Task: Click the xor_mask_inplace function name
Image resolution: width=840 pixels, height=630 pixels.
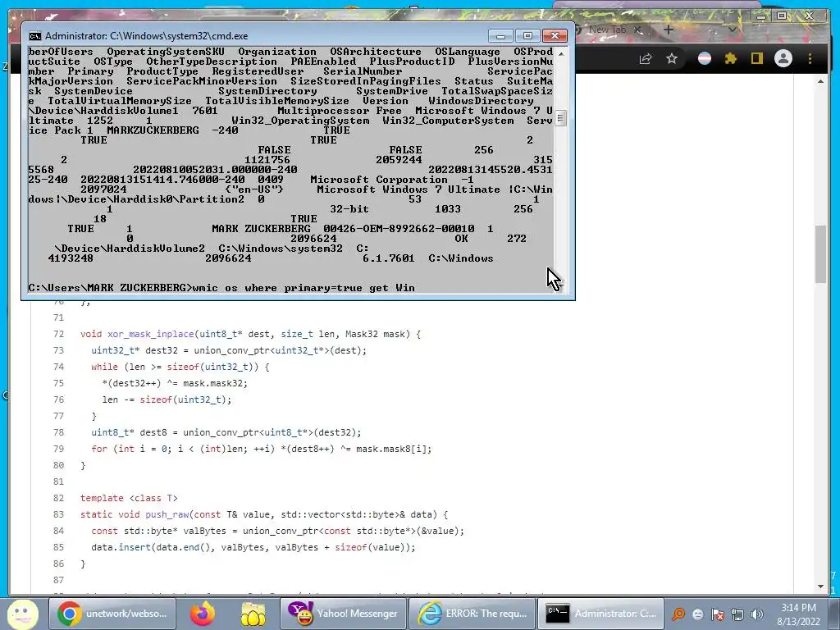Action: tap(151, 335)
